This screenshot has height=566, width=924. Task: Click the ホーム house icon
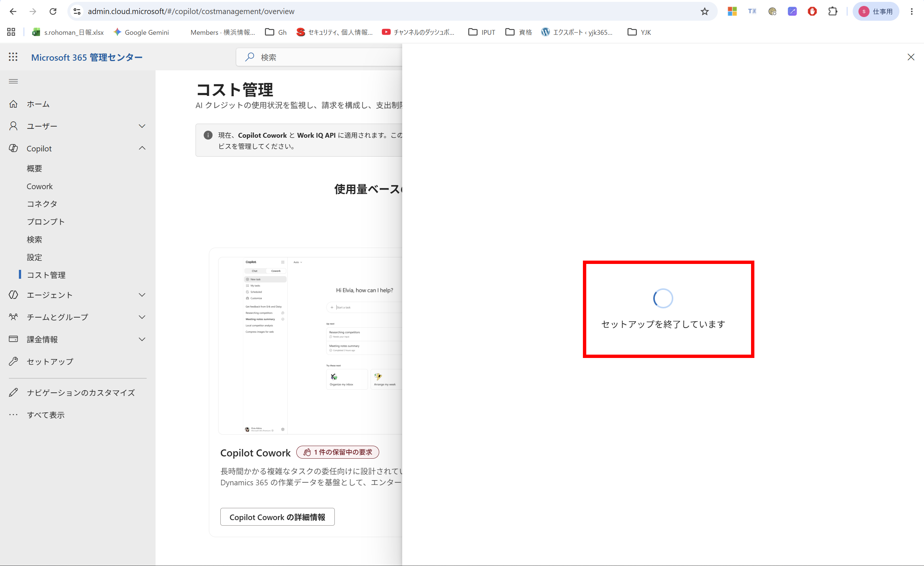tap(13, 104)
